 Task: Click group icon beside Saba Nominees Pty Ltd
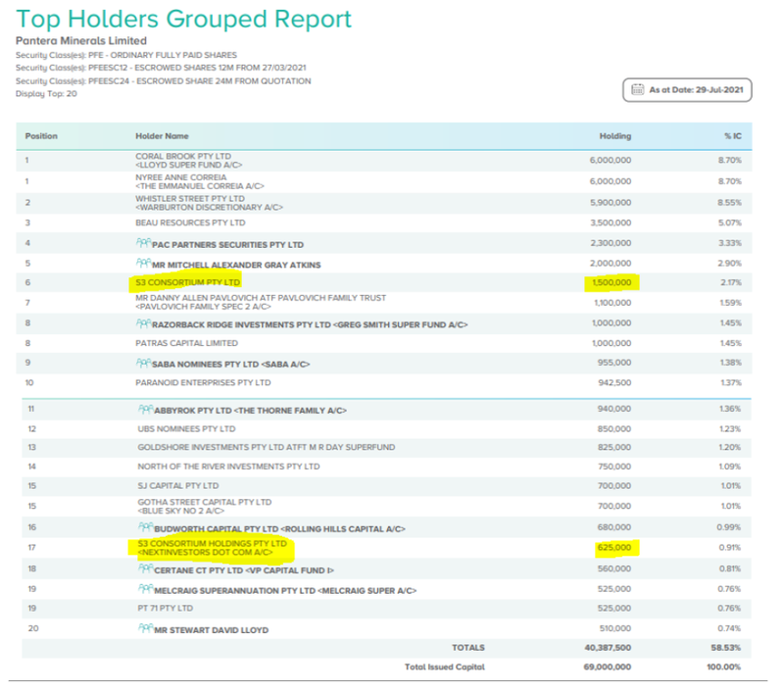pos(143,363)
